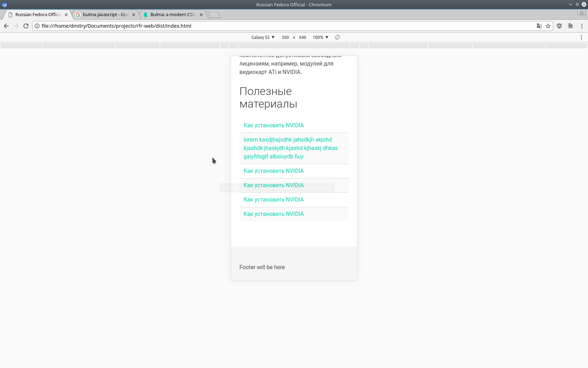The width and height of the screenshot is (588, 368).
Task: Open the Chromium main menu
Action: (582, 26)
